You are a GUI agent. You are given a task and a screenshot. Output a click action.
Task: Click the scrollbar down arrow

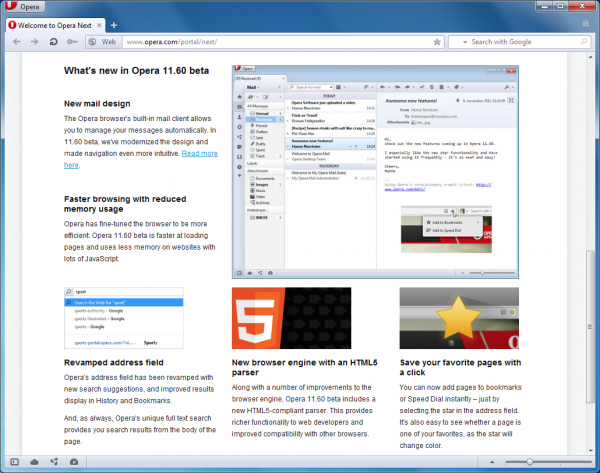[590, 450]
